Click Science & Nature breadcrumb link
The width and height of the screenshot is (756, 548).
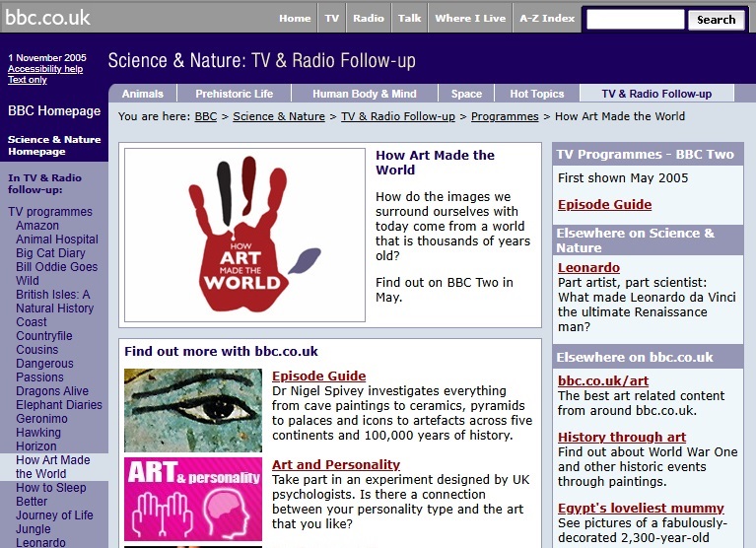279,116
